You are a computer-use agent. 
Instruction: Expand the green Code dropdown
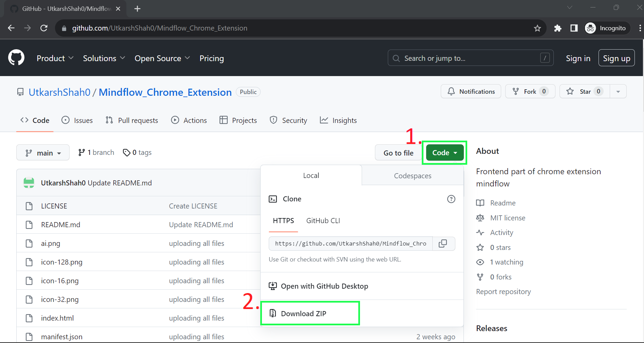point(444,152)
